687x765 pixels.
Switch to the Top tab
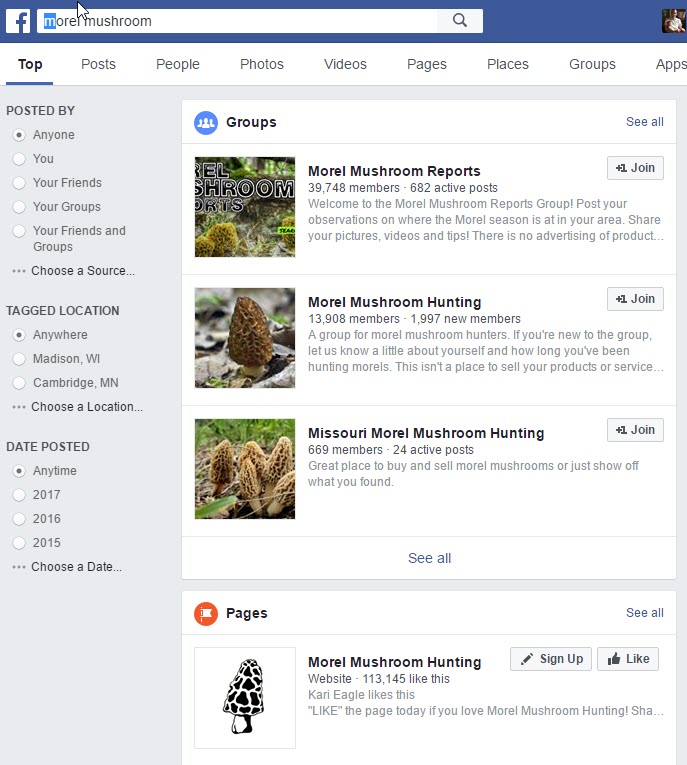tap(30, 64)
